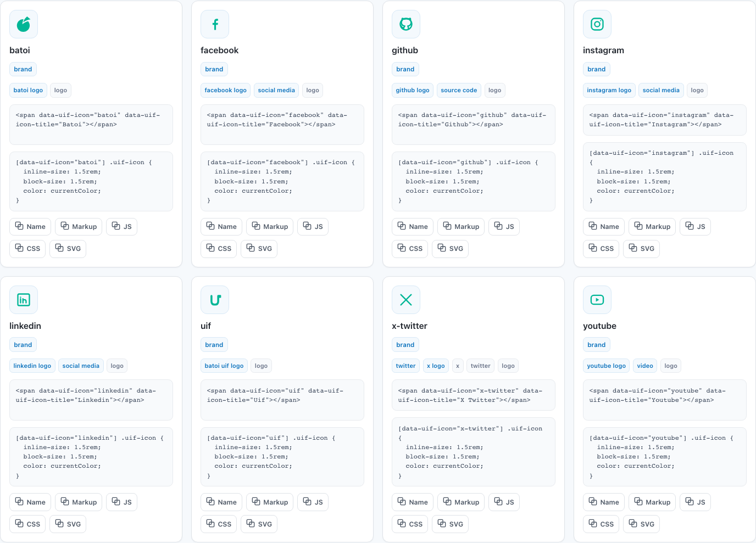Copy CSS for the instagram icon
This screenshot has width=756, height=543.
point(601,249)
